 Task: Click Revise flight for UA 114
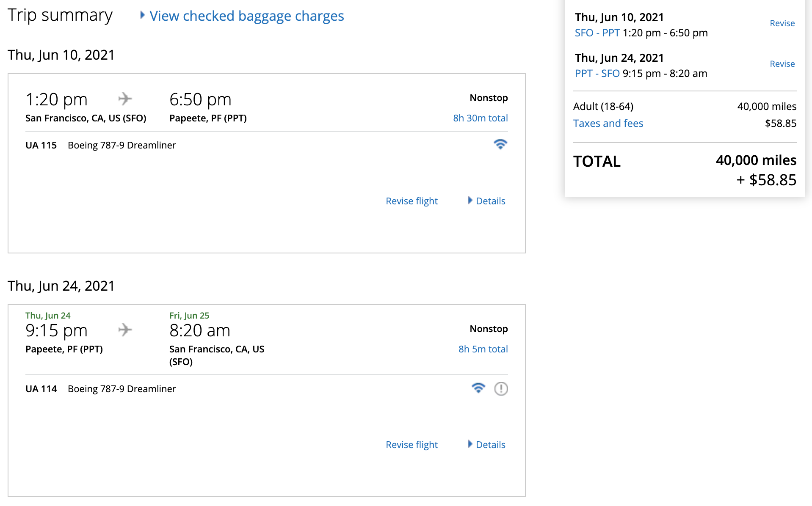point(412,445)
